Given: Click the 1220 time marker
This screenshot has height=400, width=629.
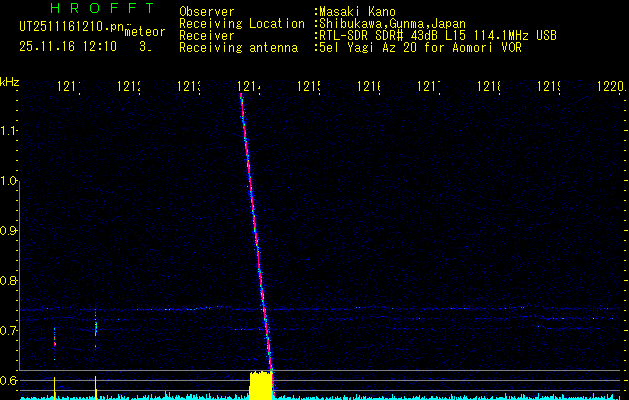Looking at the screenshot, I should 610,87.
